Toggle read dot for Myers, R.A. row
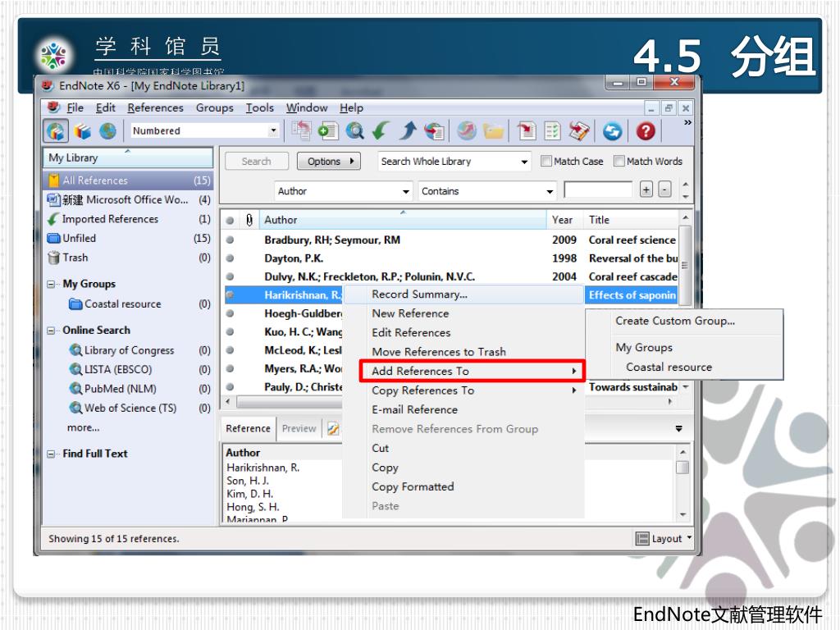The height and width of the screenshot is (630, 840). pos(230,368)
